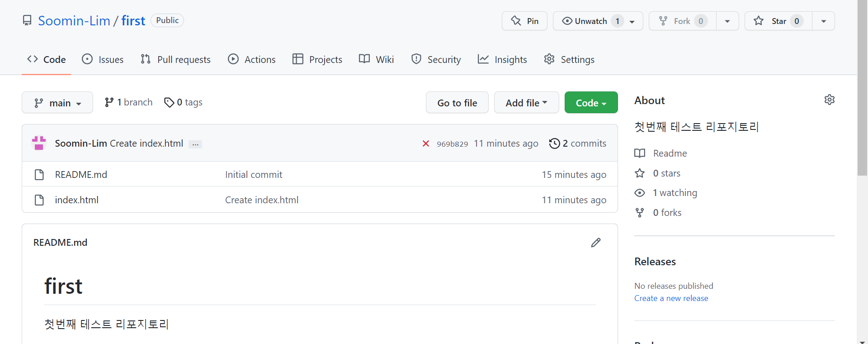View 2 commits history
Viewport: 868px width, 344px height.
(x=578, y=143)
